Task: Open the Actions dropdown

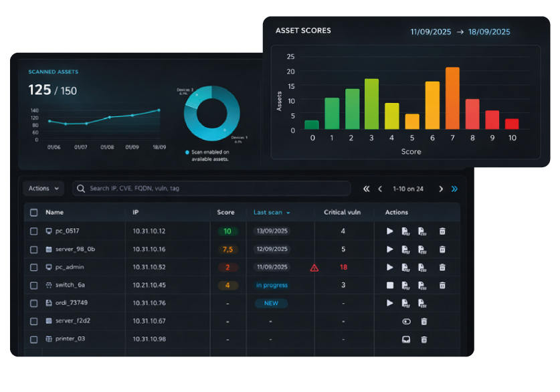Action: point(43,189)
